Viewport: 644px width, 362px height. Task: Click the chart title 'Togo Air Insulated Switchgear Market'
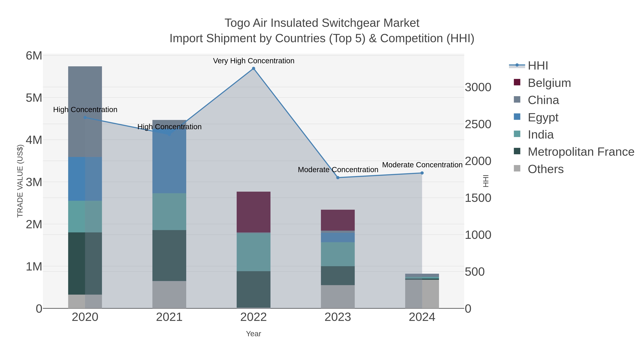tap(322, 23)
